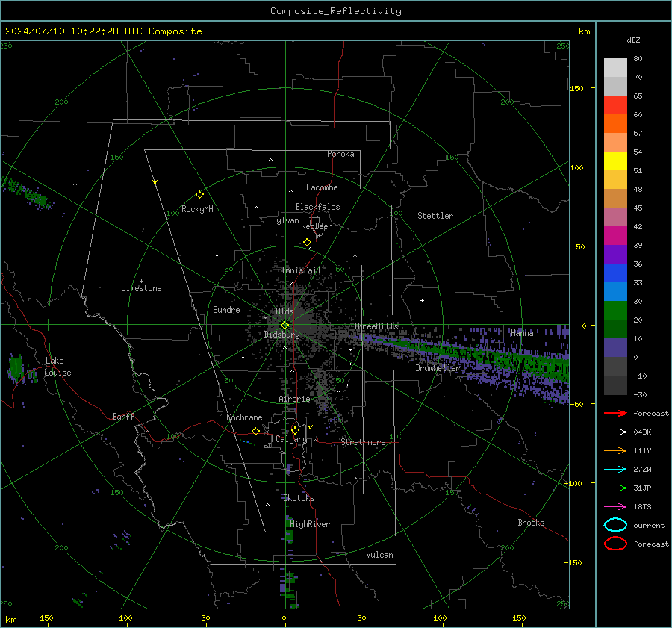
Task: Click the Strathmore label
Action: [x=363, y=442]
